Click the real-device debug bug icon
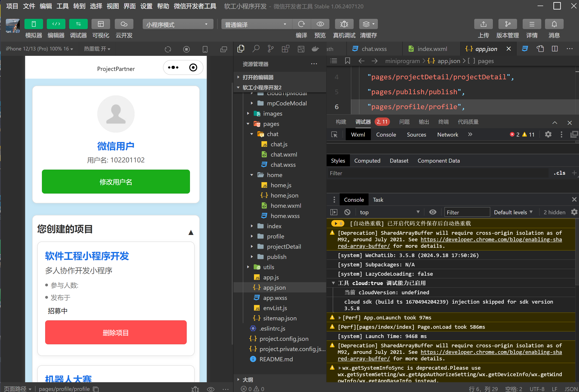The height and width of the screenshot is (392, 579). [x=344, y=24]
